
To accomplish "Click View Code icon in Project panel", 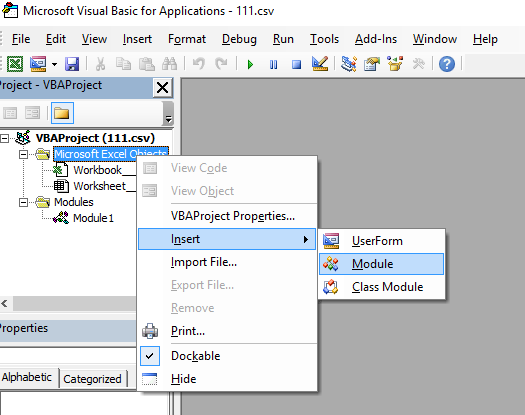I will point(10,113).
